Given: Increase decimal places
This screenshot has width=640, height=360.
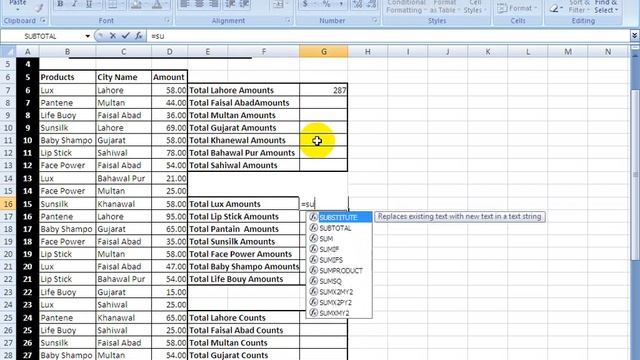Looking at the screenshot, I should (357, 4).
